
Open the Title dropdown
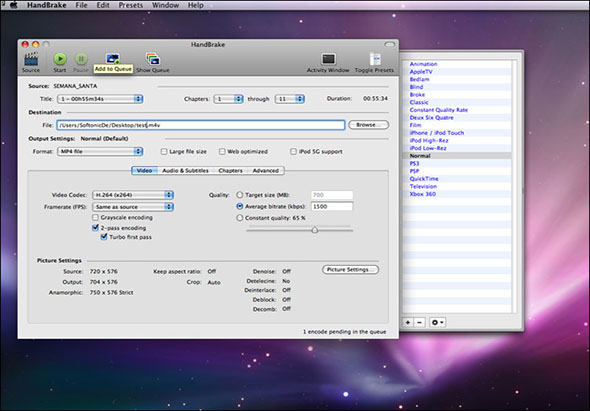(100, 99)
